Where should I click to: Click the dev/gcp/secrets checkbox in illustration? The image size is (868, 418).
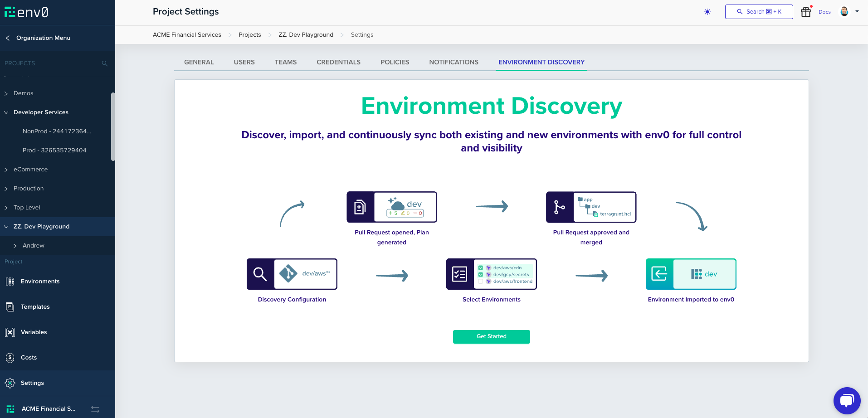coord(481,275)
